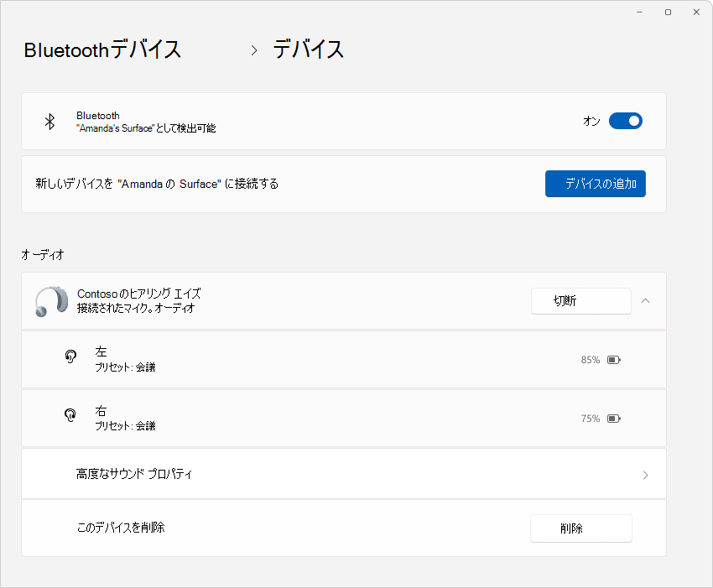The image size is (713, 588).
Task: Maximize the settings window
Action: 668,13
